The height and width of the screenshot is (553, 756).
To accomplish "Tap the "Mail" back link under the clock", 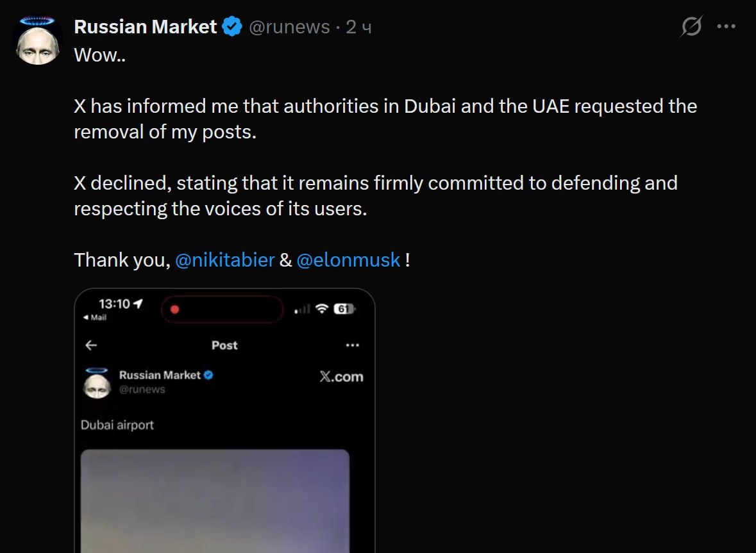I will [x=95, y=317].
